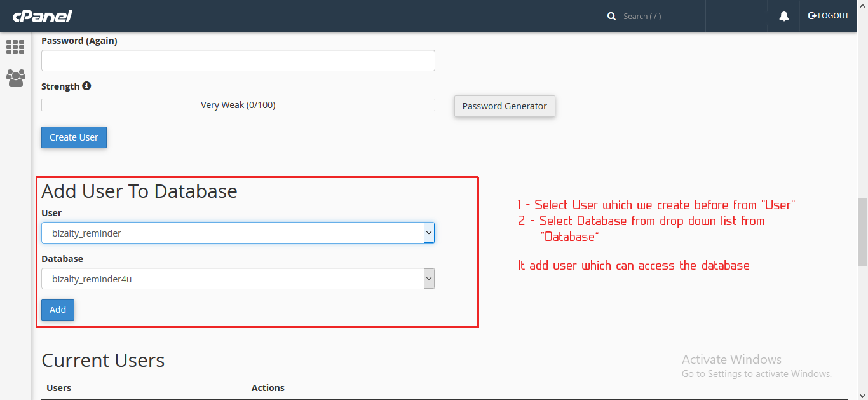Open the notifications bell
The image size is (868, 400).
click(x=784, y=16)
